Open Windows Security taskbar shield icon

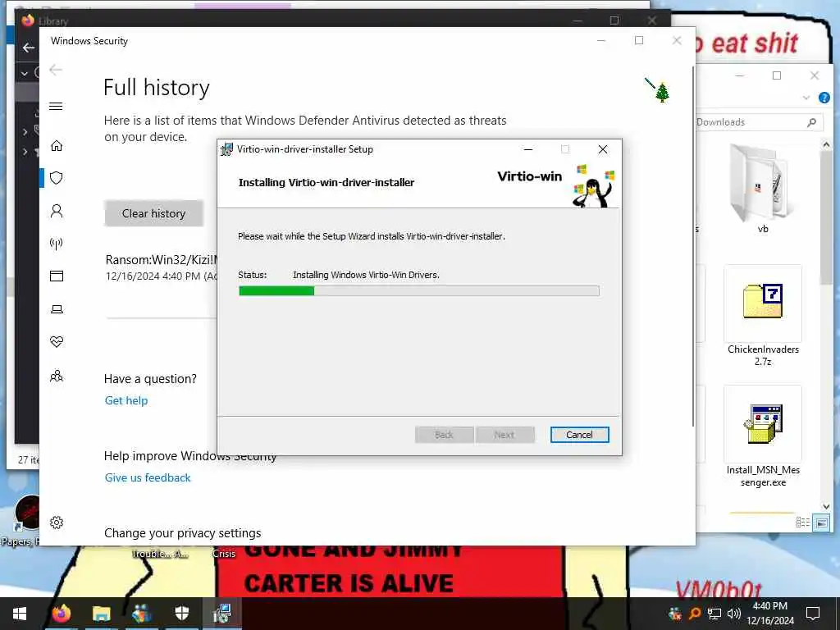[181, 614]
